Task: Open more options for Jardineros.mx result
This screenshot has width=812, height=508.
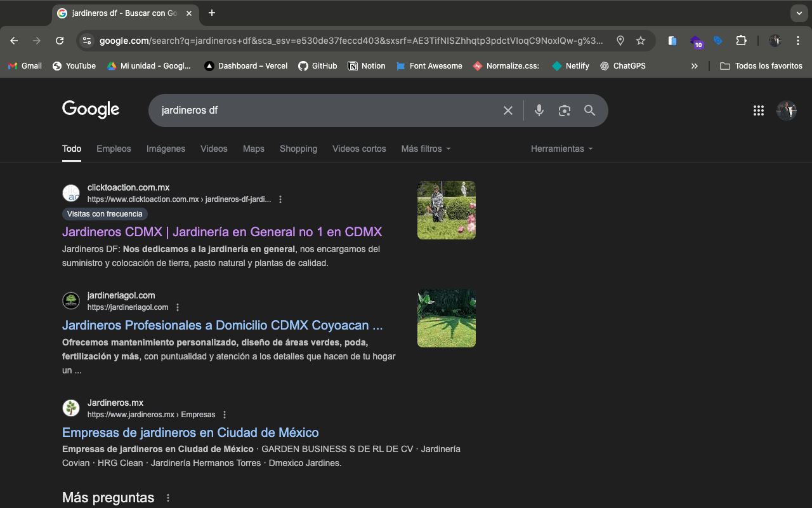Action: [x=225, y=415]
